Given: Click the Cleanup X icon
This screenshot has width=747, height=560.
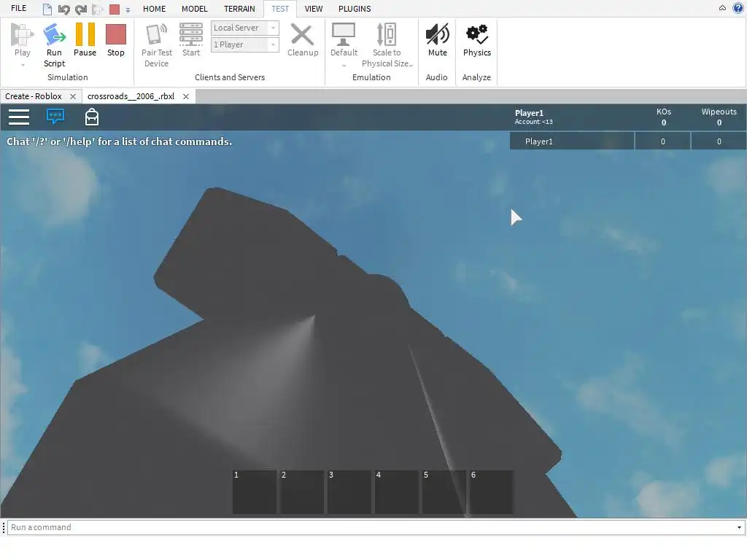Looking at the screenshot, I should pos(302,34).
